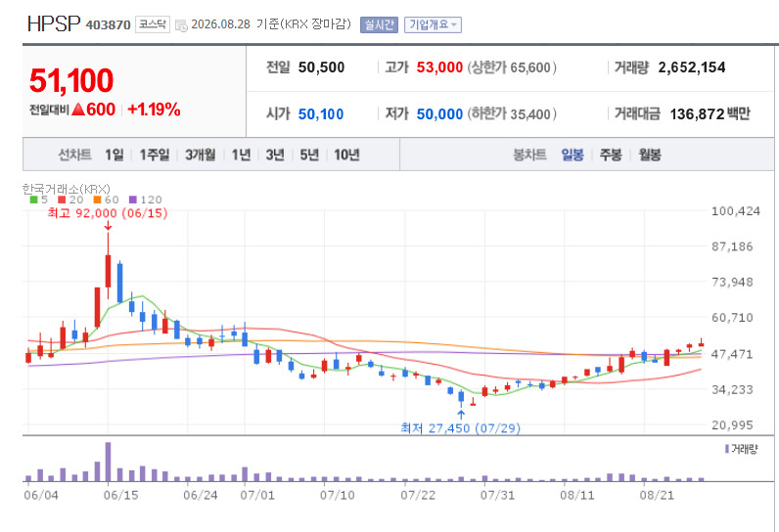779x532 pixels.
Task: Select the 10년 line chart tab
Action: [x=346, y=155]
